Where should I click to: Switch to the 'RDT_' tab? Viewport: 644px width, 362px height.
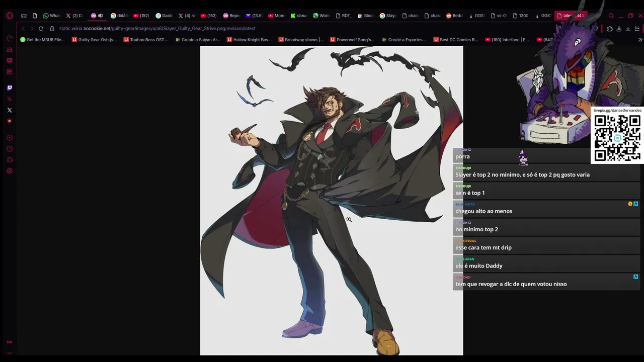pyautogui.click(x=344, y=16)
